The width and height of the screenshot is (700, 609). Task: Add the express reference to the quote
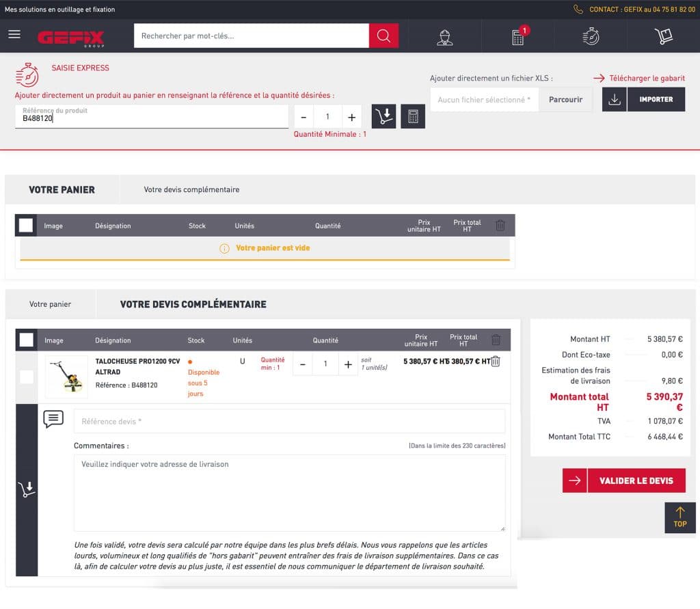(x=413, y=116)
